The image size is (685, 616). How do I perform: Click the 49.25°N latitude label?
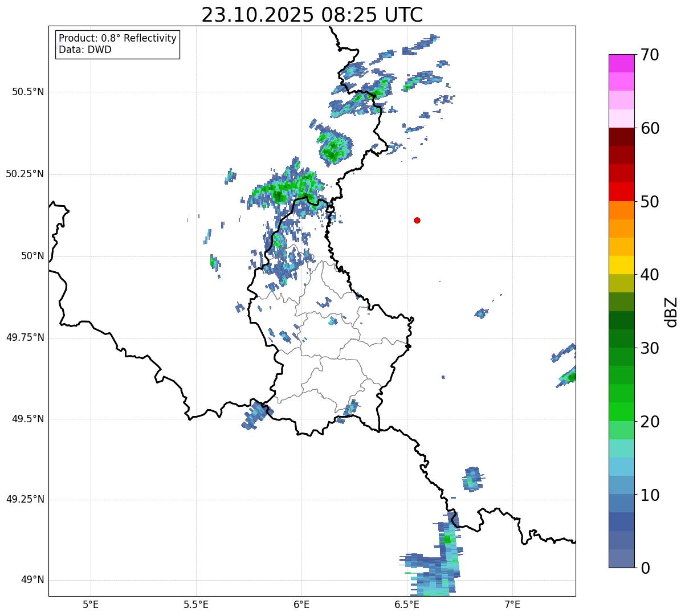coord(25,499)
